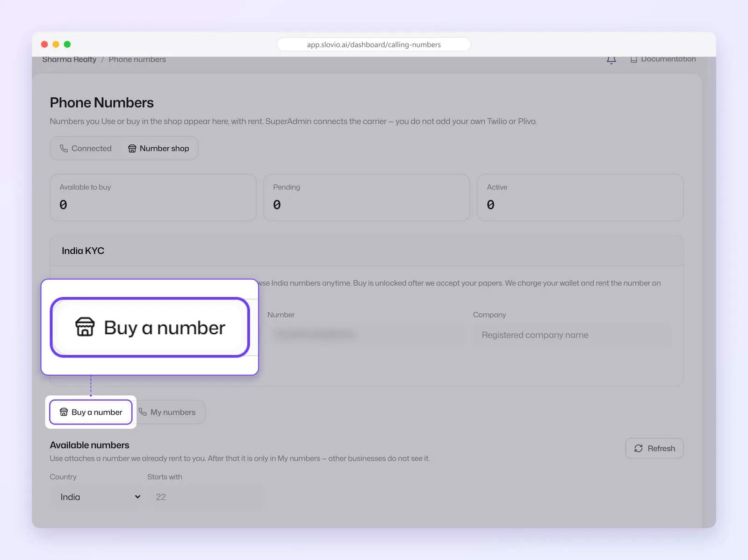Click the Active count card
Screen dimensions: 748x560
point(580,198)
